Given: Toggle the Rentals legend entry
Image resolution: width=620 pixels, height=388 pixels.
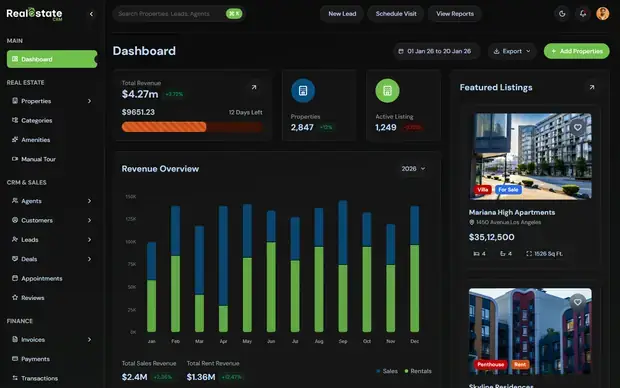Looking at the screenshot, I should [x=418, y=371].
